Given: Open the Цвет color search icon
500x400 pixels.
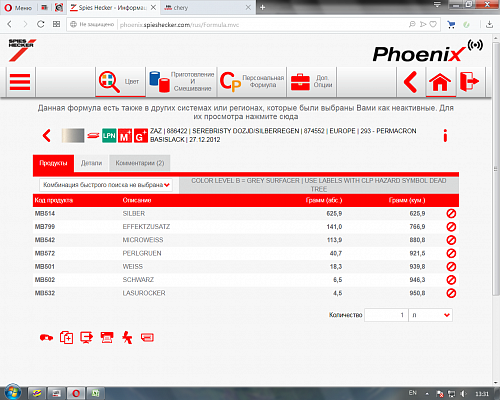Looking at the screenshot, I should 109,82.
